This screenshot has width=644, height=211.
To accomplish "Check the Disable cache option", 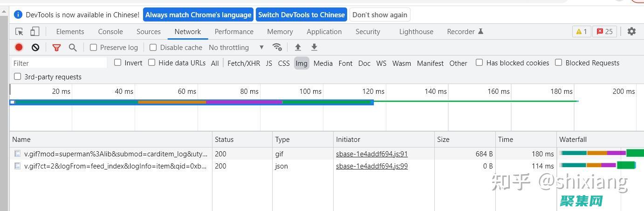I will click(x=153, y=47).
